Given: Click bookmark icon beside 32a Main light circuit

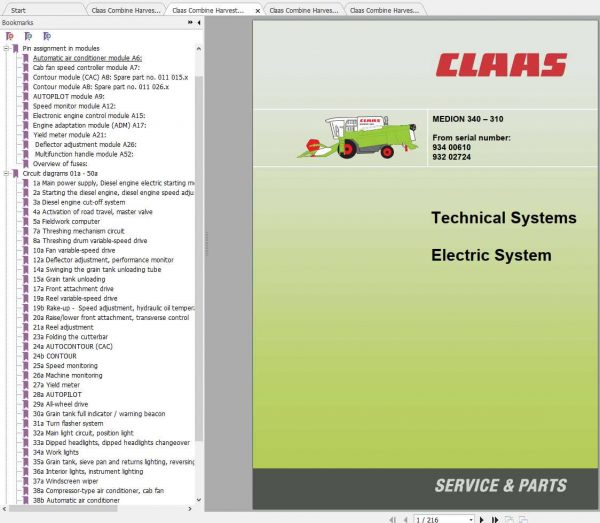Looking at the screenshot, I should tap(26, 433).
